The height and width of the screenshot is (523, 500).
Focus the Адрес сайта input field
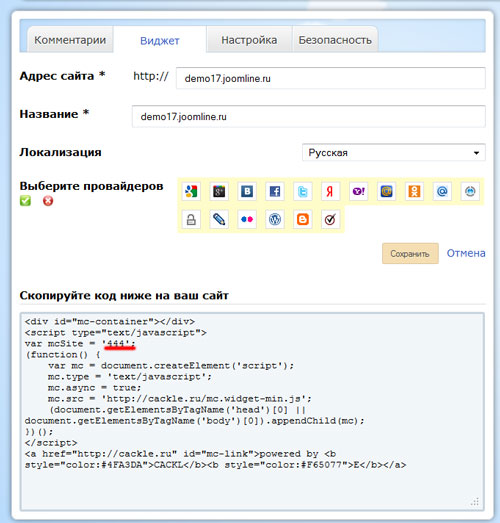point(331,78)
